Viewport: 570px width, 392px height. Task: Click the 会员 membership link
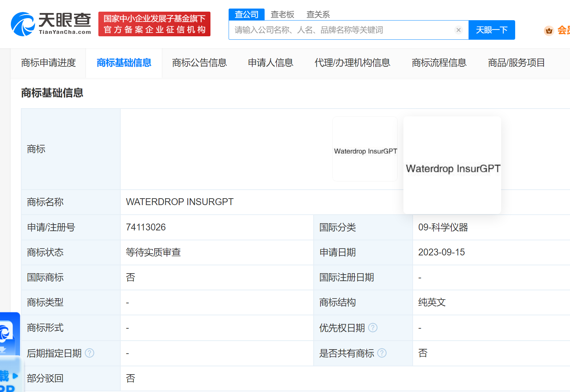(x=563, y=30)
